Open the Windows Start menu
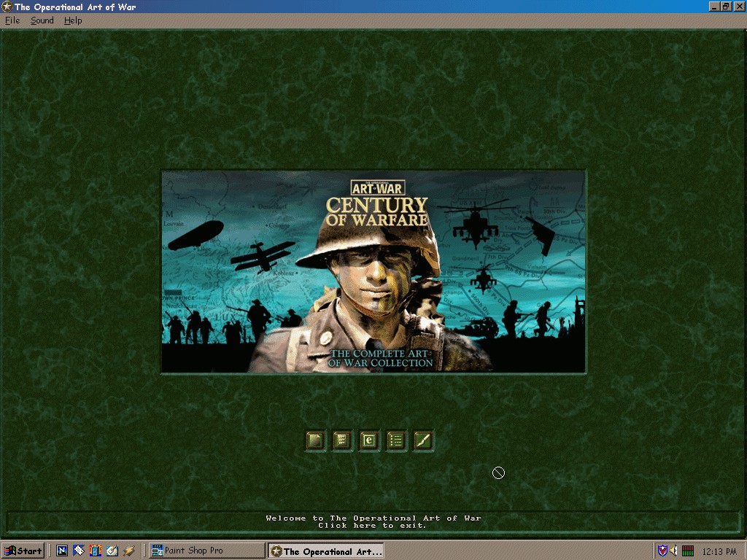The height and width of the screenshot is (560, 747). pos(23,551)
